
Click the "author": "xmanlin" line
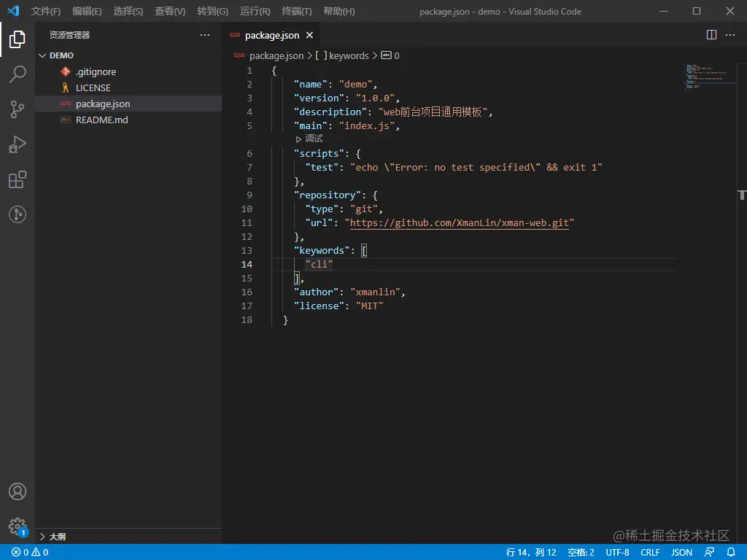coord(349,292)
